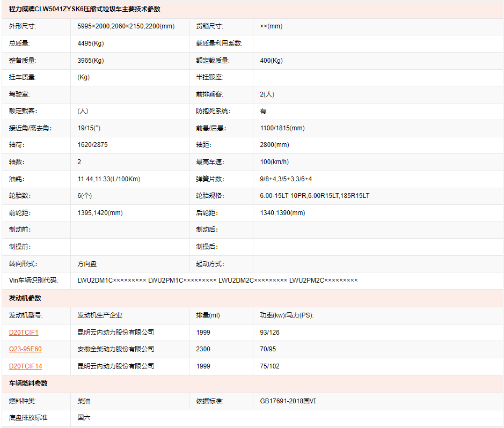Click the axle load value 1620/2875
This screenshot has width=504, height=428.
pos(92,145)
